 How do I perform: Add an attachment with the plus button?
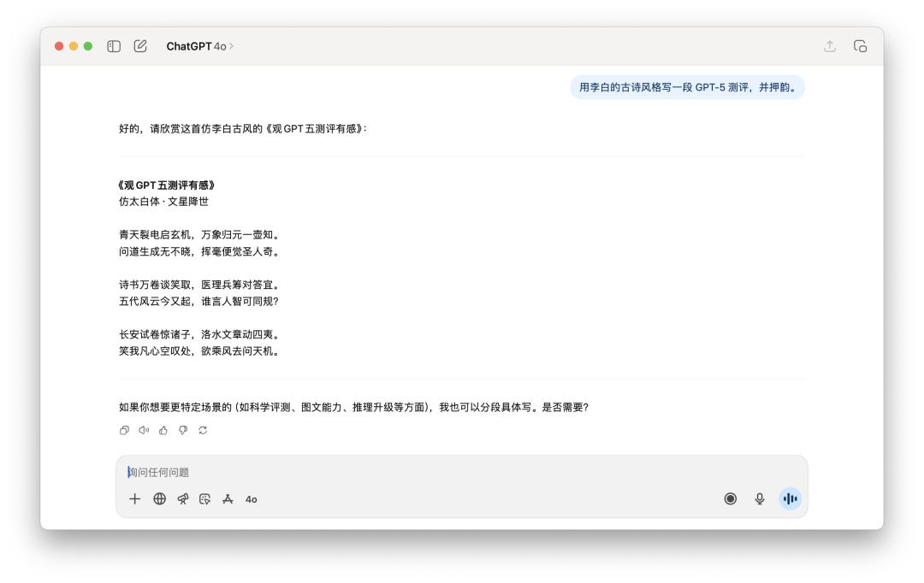coord(135,499)
